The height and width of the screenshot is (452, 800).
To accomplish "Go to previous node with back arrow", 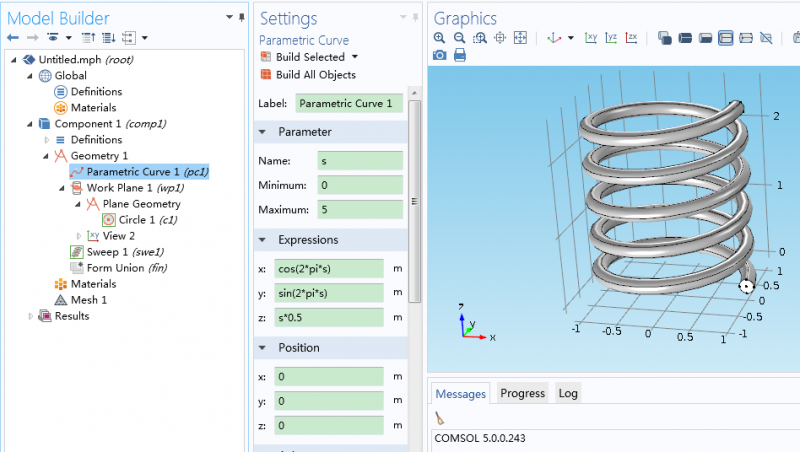I will (12, 38).
